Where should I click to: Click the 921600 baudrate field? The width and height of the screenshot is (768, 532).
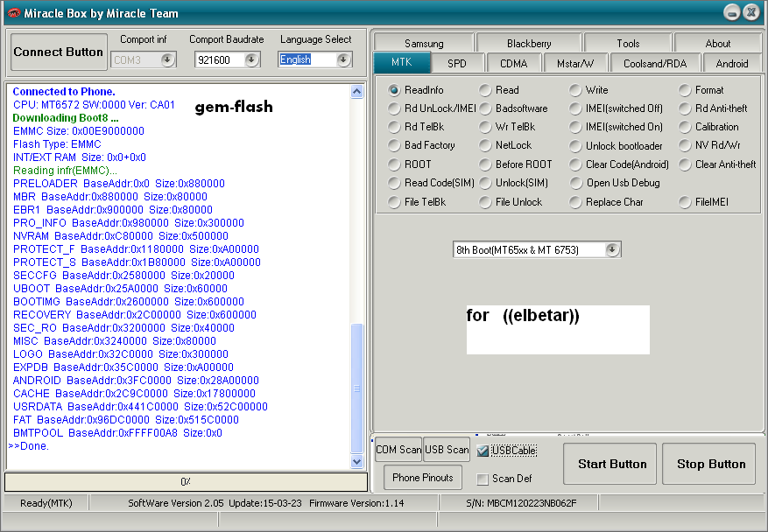[220, 59]
